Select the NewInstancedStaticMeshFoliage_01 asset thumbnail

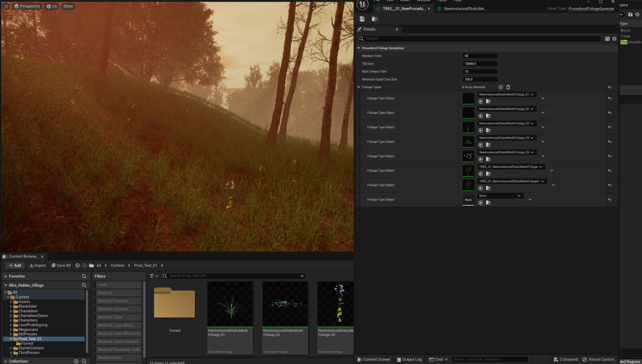pos(230,304)
